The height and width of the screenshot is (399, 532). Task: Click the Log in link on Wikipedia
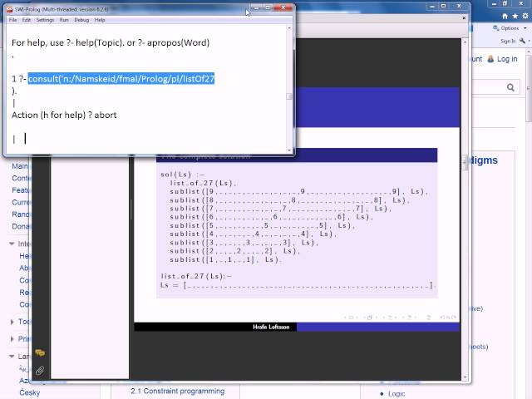pyautogui.click(x=507, y=59)
